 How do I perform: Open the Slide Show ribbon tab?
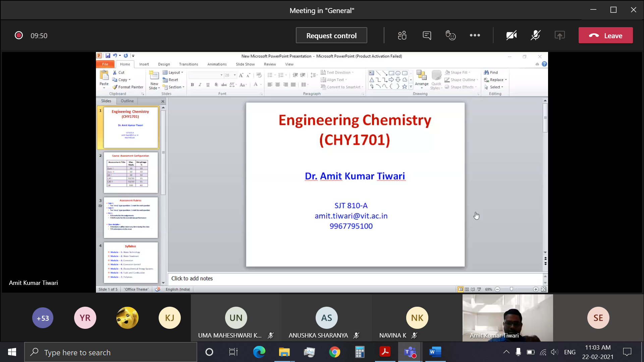[245, 64]
